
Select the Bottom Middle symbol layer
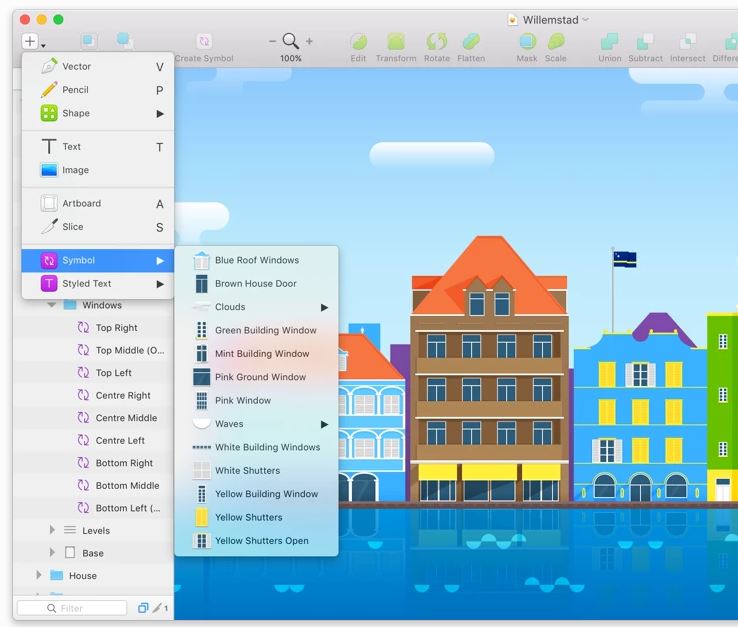point(94,486)
